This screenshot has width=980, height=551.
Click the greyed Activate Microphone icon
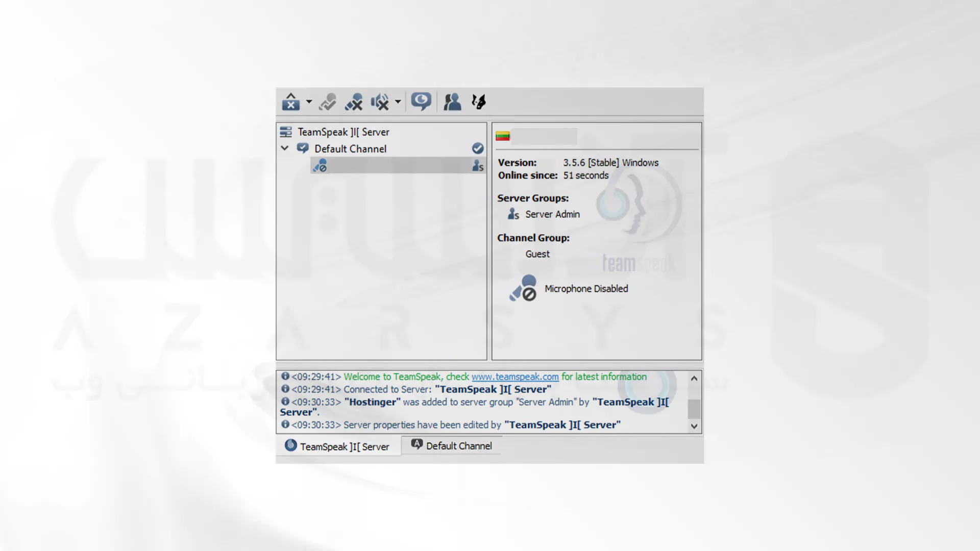pos(327,102)
